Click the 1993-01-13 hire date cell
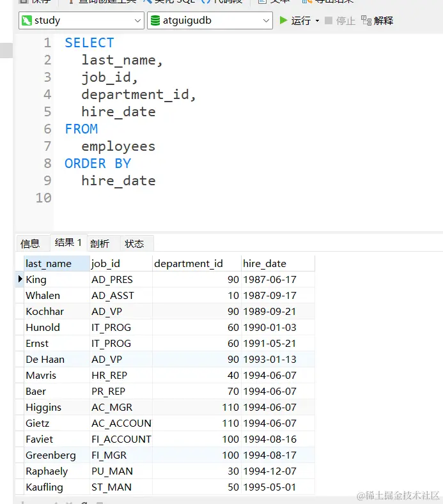The height and width of the screenshot is (504, 443). pyautogui.click(x=278, y=360)
